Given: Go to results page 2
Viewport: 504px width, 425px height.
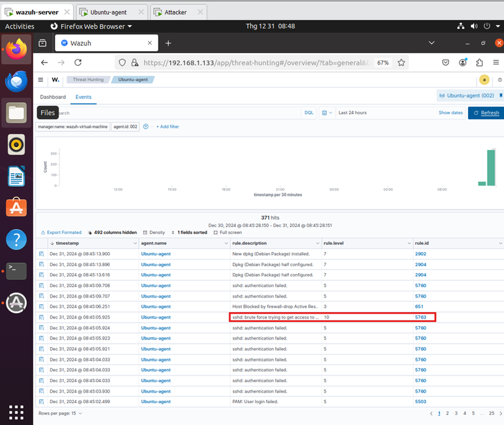Looking at the screenshot, I should (447, 413).
